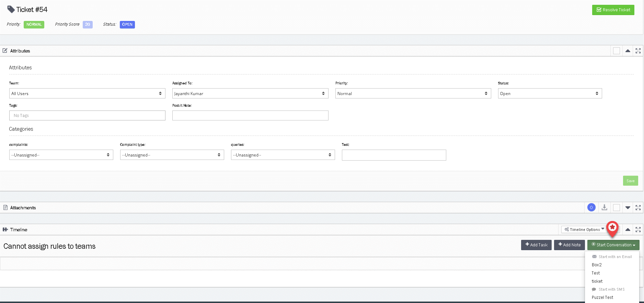Expand the Attachments panel with the down arrow
Viewport: 644px width, 303px height.
point(628,208)
